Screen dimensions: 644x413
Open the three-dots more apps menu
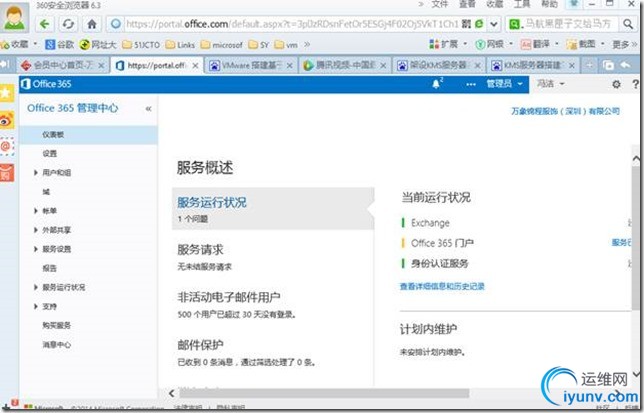coord(471,84)
